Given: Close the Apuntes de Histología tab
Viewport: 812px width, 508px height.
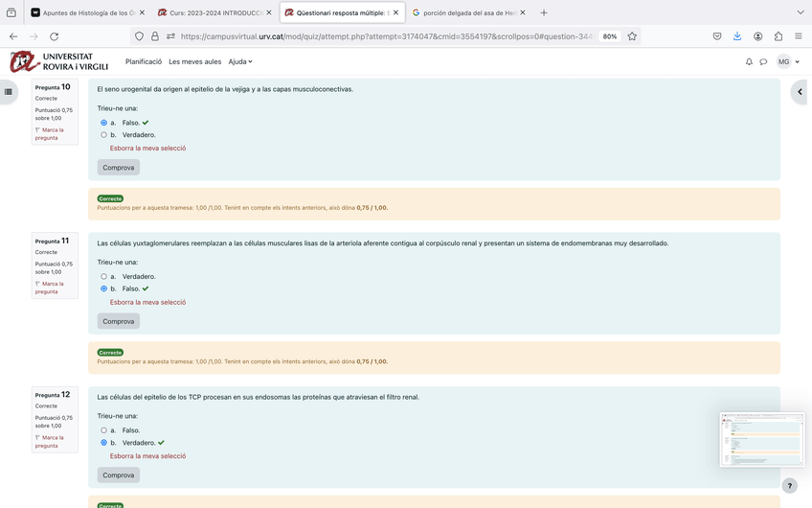Looking at the screenshot, I should pyautogui.click(x=142, y=12).
